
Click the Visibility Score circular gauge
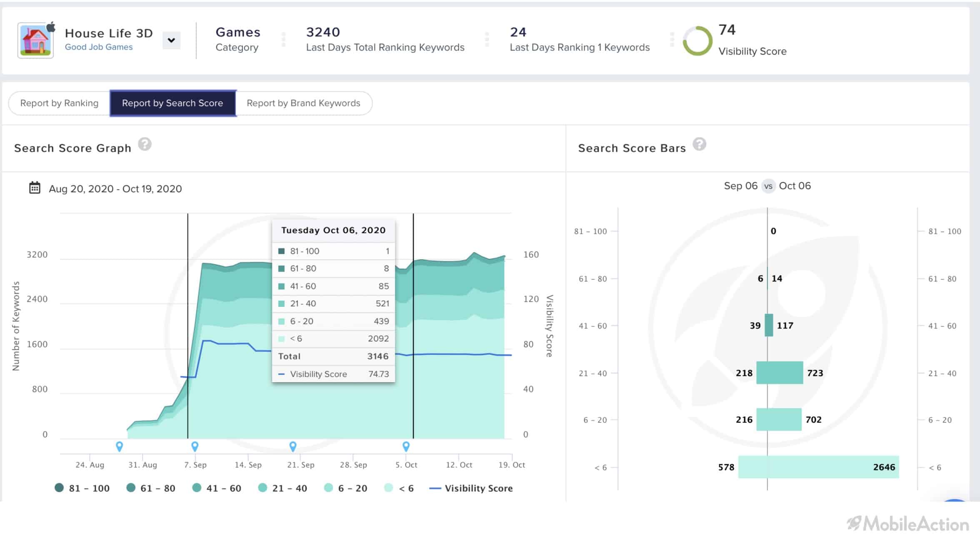697,41
